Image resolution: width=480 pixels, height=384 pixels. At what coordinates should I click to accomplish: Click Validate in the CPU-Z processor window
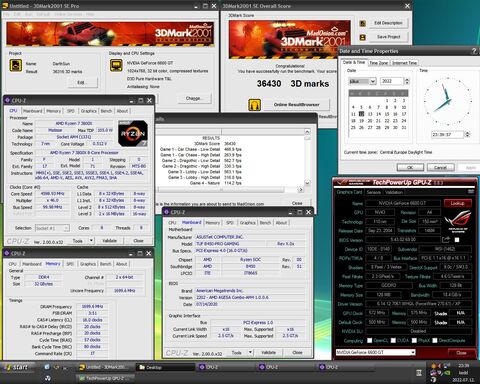109,240
